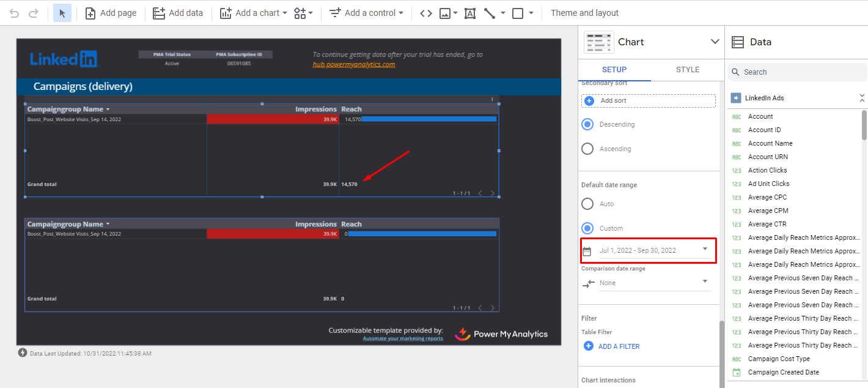Choose Auto default date range
This screenshot has width=868, height=388.
587,204
